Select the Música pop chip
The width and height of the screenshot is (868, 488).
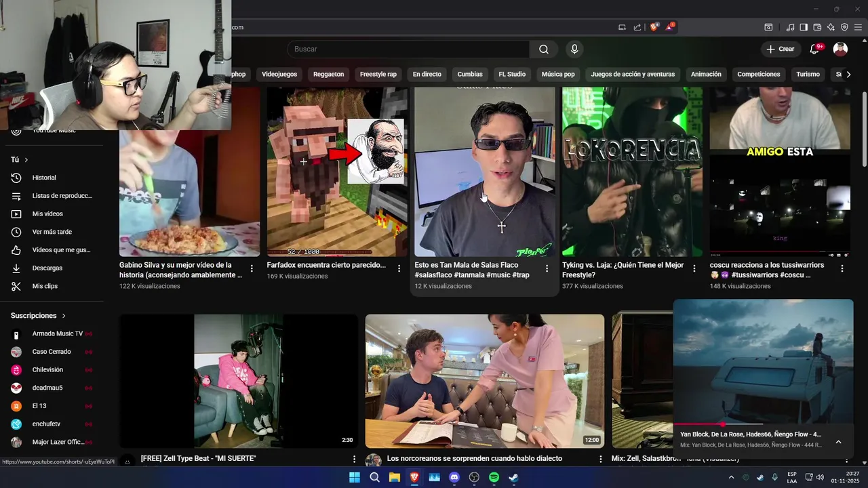(558, 74)
